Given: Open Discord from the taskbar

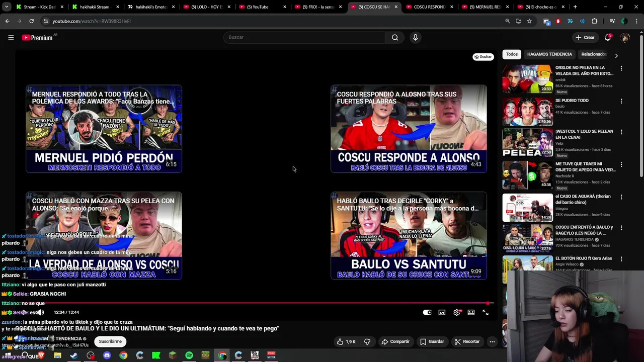Looking at the screenshot, I should click(x=107, y=355).
